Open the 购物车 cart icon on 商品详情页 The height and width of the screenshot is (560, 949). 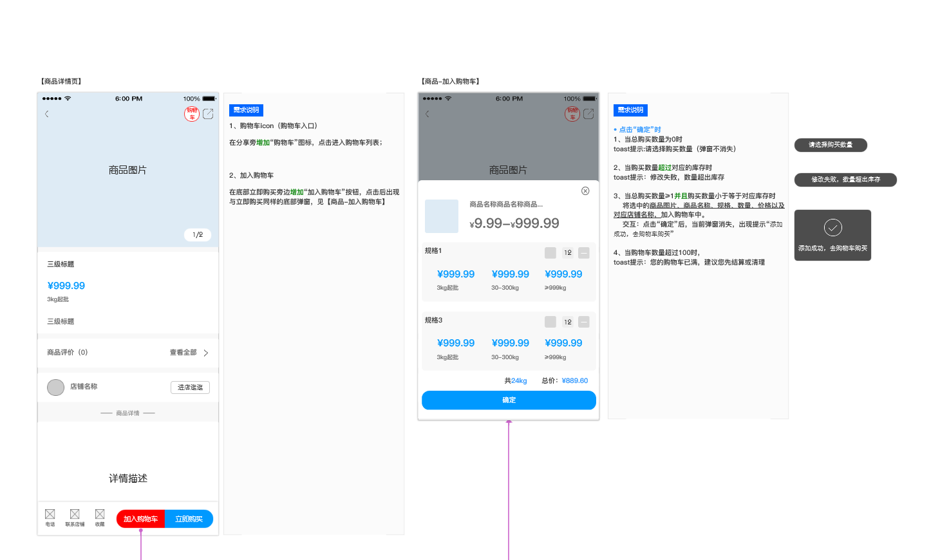(192, 114)
